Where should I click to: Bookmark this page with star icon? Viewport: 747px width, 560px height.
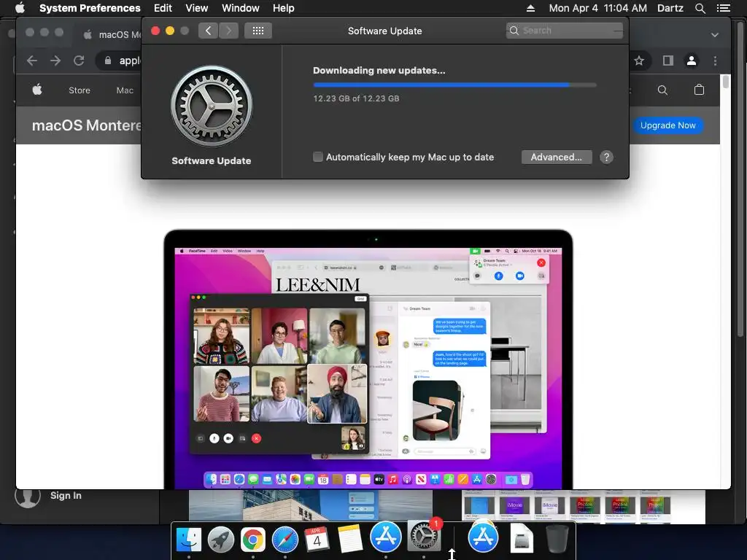639,61
